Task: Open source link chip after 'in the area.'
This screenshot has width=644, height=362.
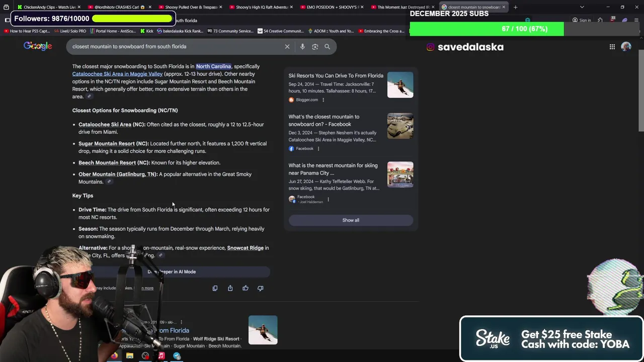Action: tap(89, 97)
